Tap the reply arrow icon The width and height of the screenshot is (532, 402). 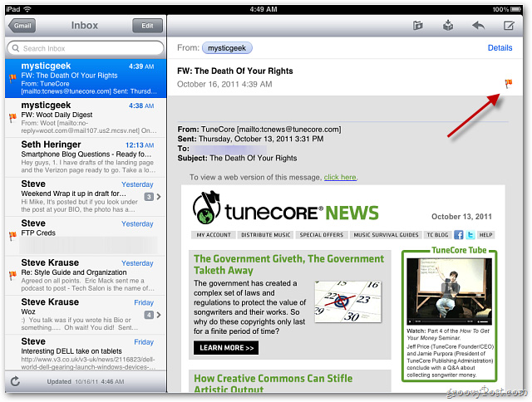point(478,26)
